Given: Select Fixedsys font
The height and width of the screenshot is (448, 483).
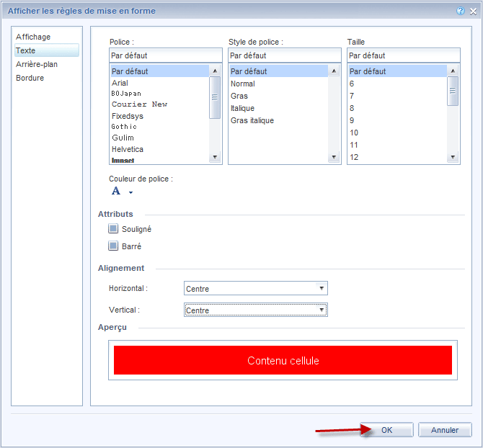Looking at the screenshot, I should [x=159, y=116].
